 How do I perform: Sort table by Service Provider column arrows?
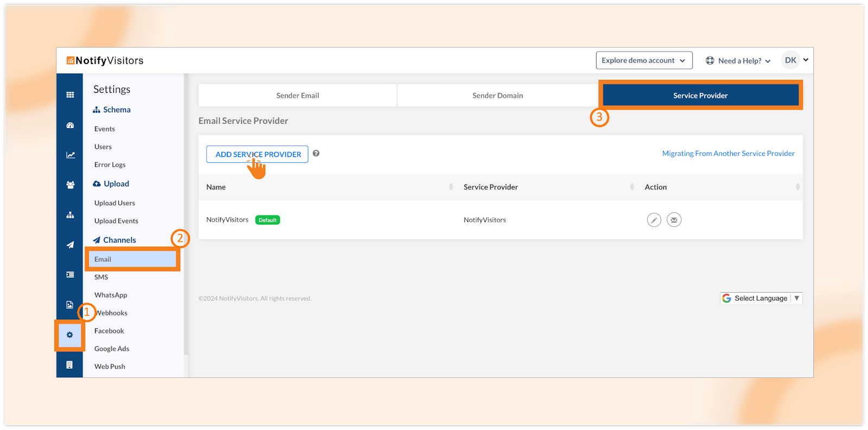click(631, 187)
